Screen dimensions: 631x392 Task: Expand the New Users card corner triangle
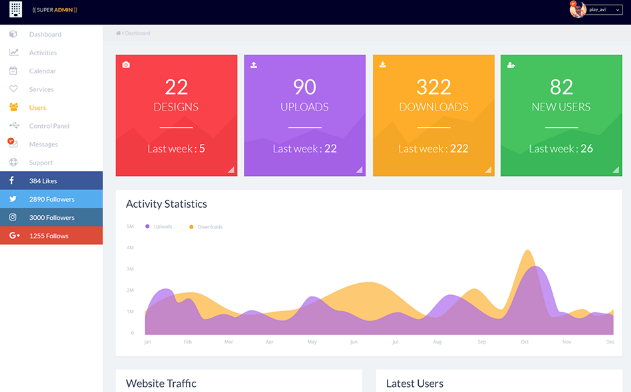(x=616, y=170)
